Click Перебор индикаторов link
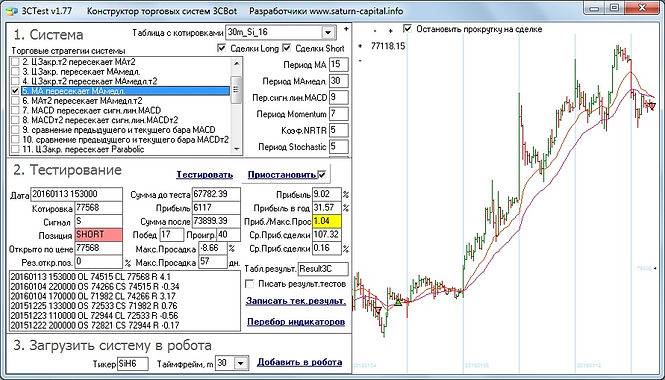 [x=296, y=322]
